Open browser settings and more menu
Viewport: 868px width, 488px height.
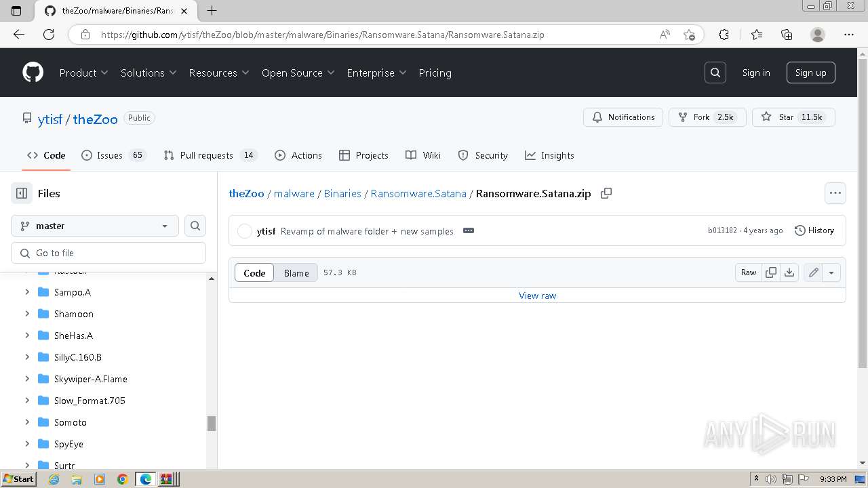click(x=849, y=35)
